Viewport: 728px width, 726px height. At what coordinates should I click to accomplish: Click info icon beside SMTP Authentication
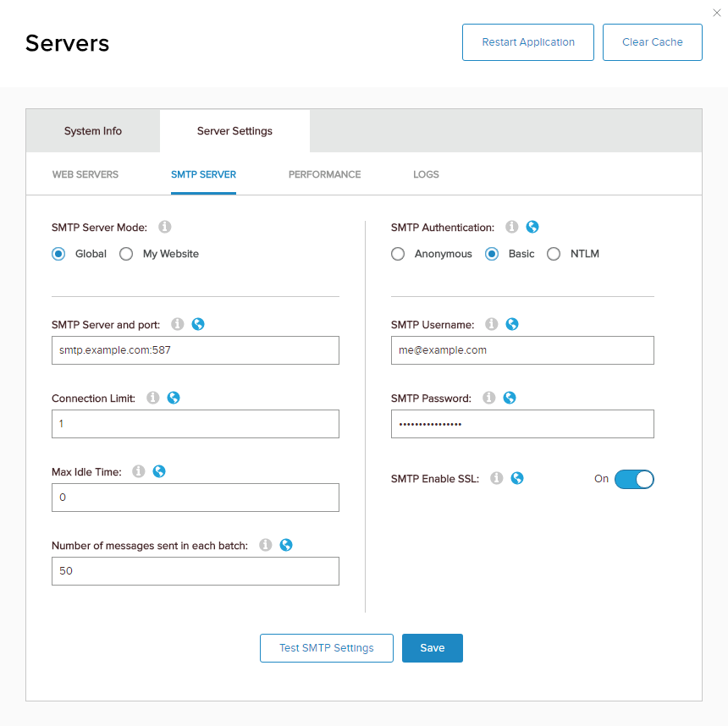coord(511,227)
